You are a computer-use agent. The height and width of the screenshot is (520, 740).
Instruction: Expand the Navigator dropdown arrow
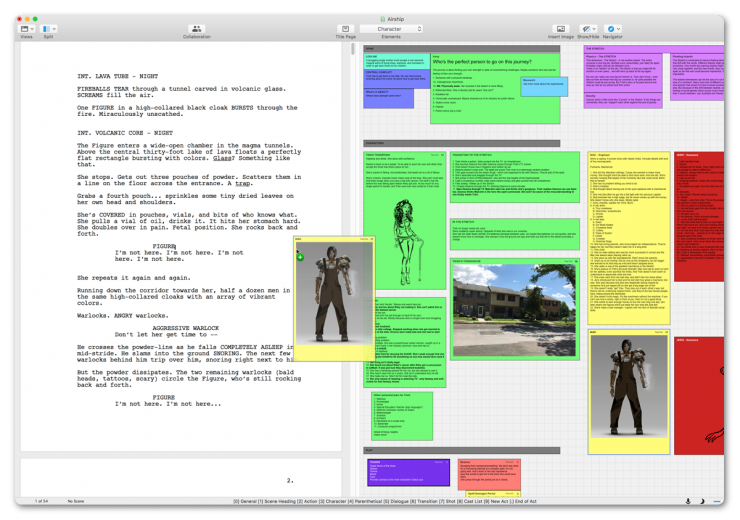tap(618, 29)
